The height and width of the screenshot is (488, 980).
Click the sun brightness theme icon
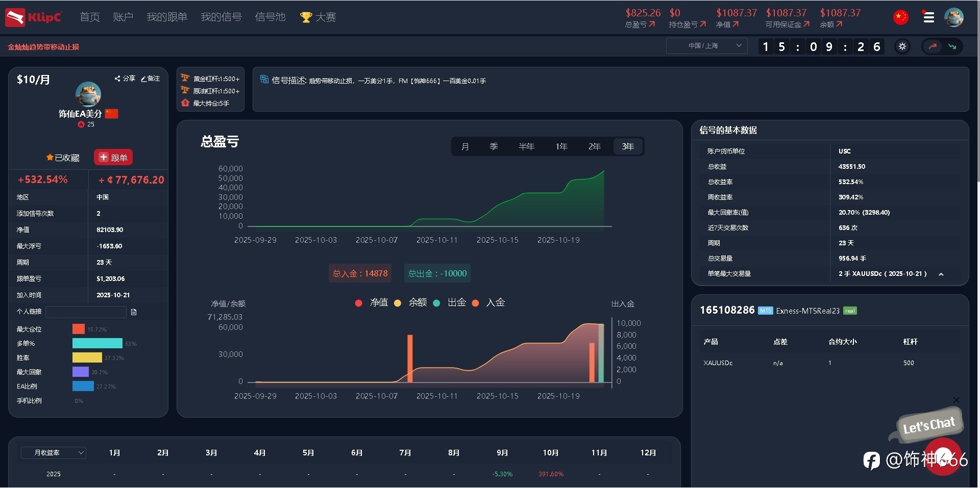pyautogui.click(x=902, y=46)
